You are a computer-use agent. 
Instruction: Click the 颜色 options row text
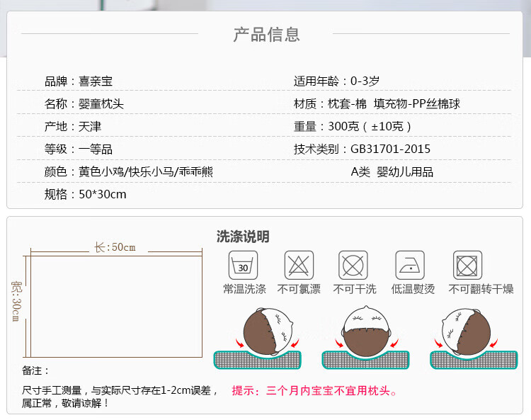(129, 171)
